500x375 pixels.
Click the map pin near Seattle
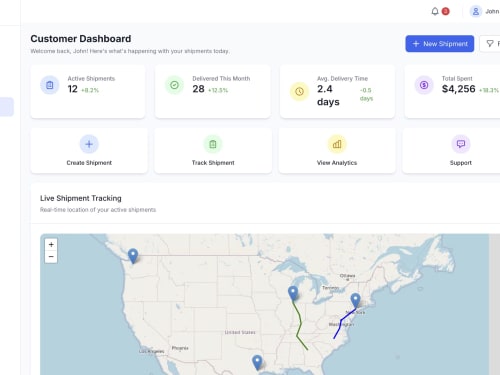(x=133, y=256)
